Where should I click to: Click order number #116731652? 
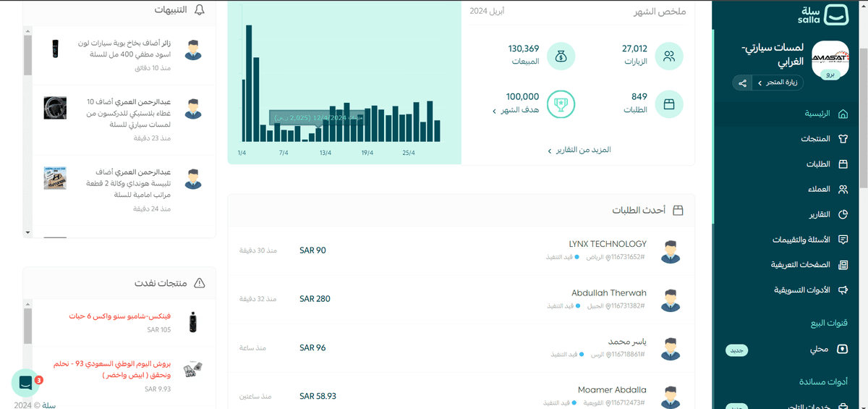628,257
